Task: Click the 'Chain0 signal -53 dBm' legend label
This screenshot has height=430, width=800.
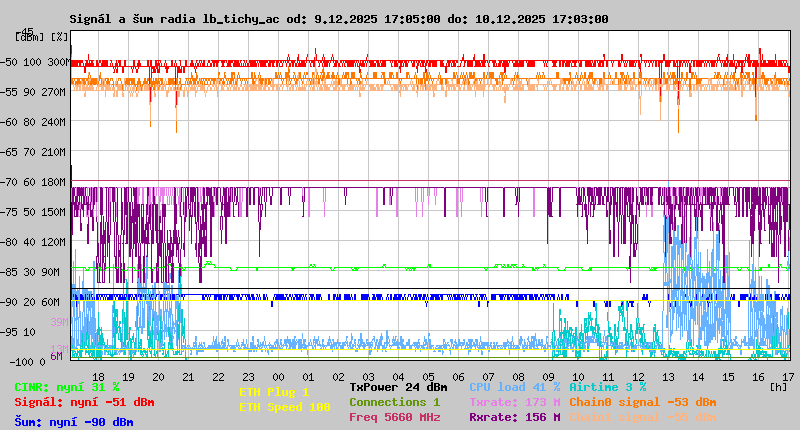Action: 643,402
